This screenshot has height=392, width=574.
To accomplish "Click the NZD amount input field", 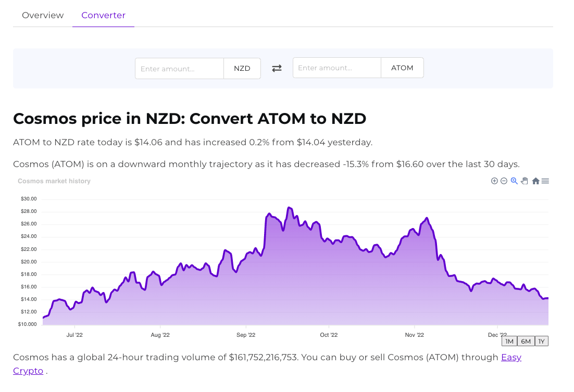I will (x=179, y=68).
